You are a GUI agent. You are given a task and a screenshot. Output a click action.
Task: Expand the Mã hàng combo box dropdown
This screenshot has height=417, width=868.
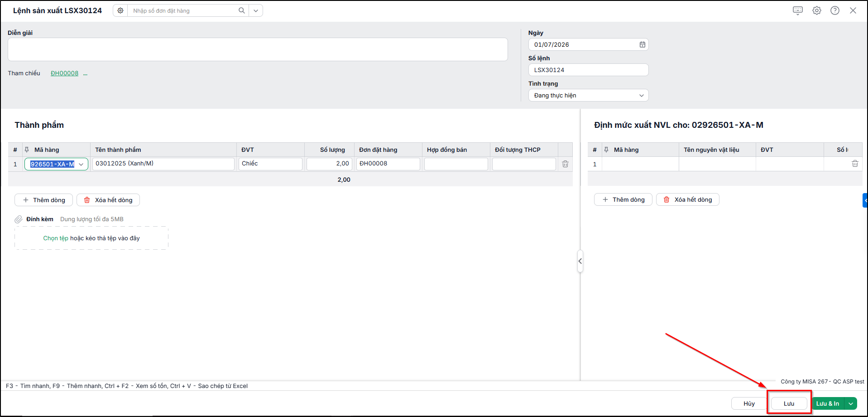point(81,164)
